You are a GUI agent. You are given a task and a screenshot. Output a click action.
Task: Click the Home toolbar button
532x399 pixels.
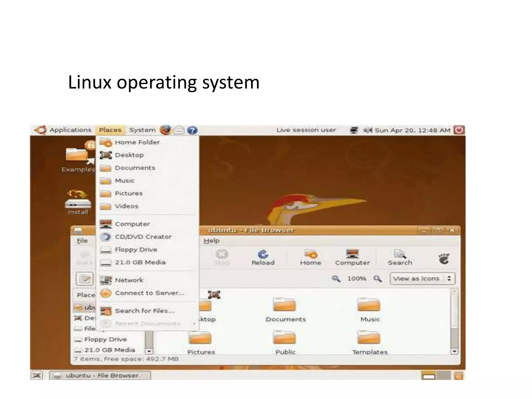pyautogui.click(x=310, y=257)
